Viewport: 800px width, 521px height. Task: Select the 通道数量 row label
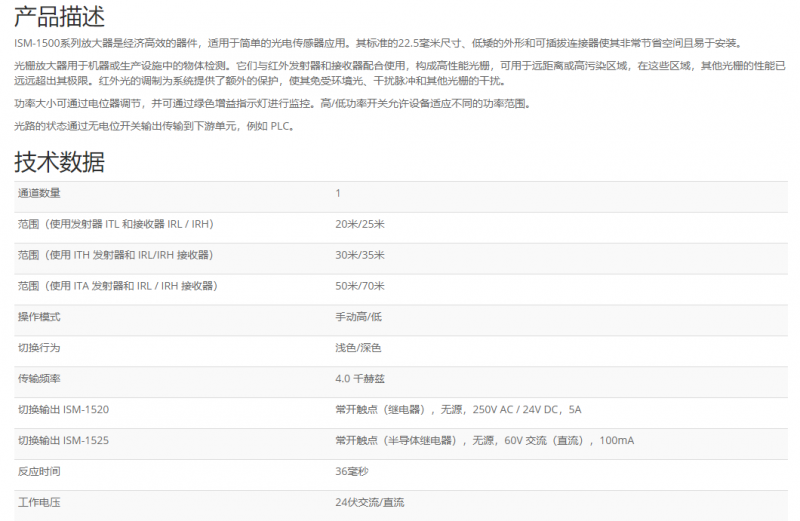tap(40, 193)
